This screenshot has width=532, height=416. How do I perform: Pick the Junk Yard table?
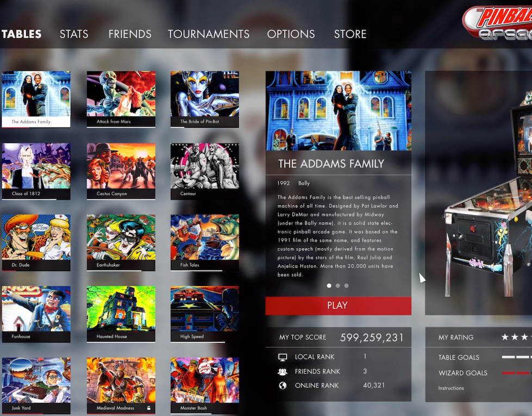point(36,386)
